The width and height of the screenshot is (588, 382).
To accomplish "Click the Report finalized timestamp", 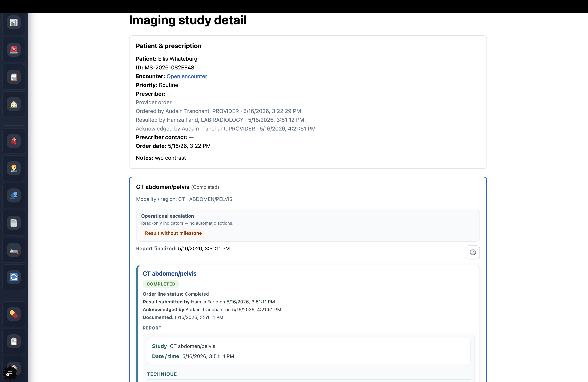I will pyautogui.click(x=204, y=249).
